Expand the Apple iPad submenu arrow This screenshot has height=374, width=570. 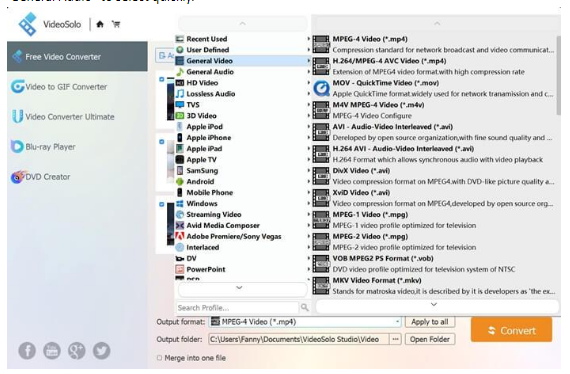(309, 148)
